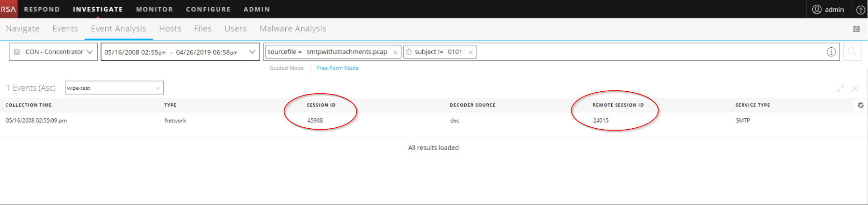Click the 1 Events (Asc) label

(30, 88)
